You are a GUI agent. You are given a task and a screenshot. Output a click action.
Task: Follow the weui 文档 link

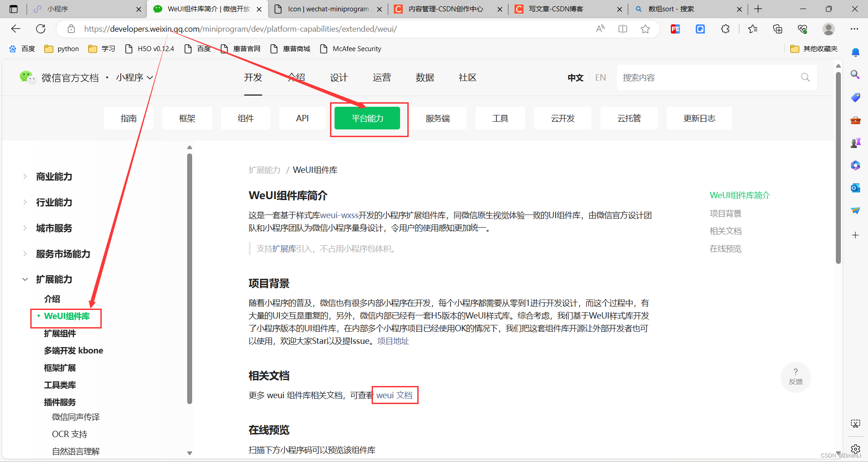click(394, 395)
